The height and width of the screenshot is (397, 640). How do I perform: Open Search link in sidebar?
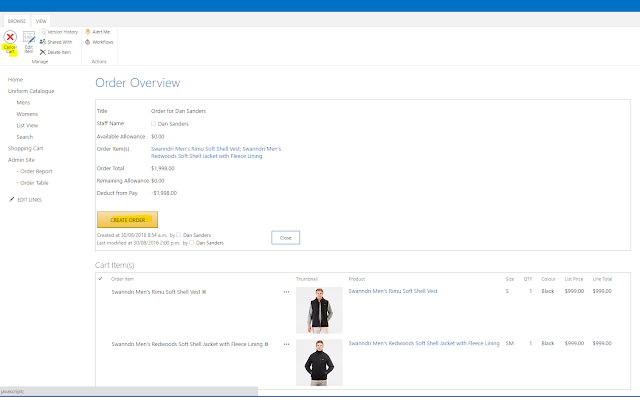24,137
